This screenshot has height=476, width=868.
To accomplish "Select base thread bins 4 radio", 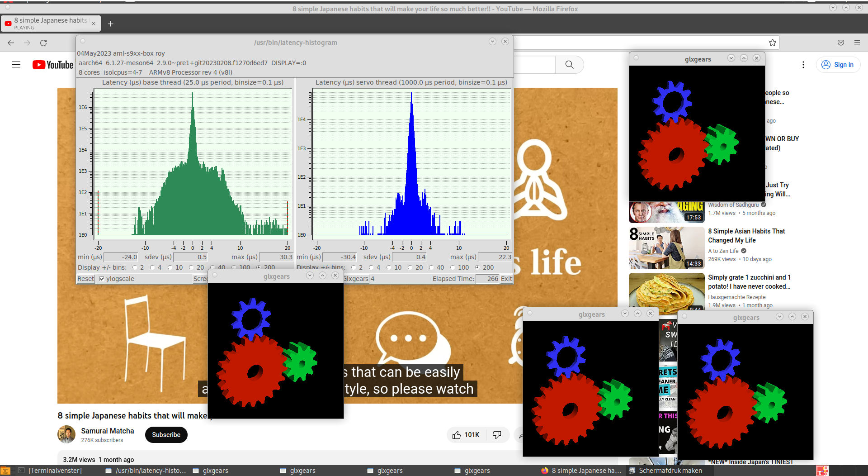I will point(152,267).
